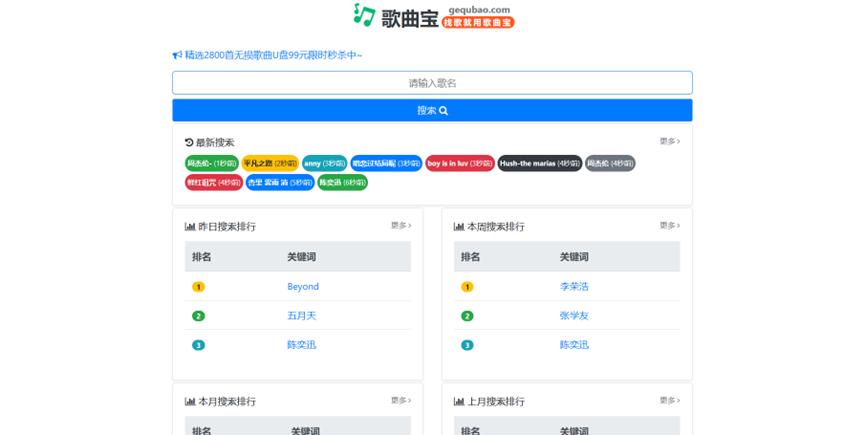Viewport: 865px width, 435px height.
Task: Click the 关键词 header in 本周搜索排行 table
Action: (574, 257)
